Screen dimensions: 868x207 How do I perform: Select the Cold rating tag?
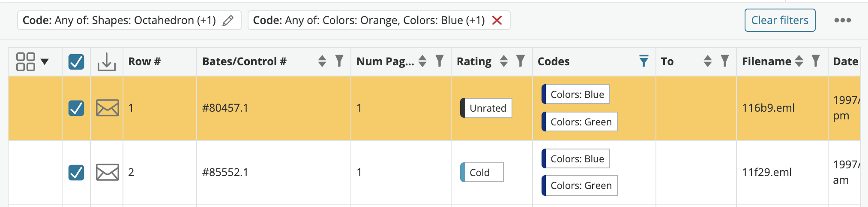(x=482, y=172)
